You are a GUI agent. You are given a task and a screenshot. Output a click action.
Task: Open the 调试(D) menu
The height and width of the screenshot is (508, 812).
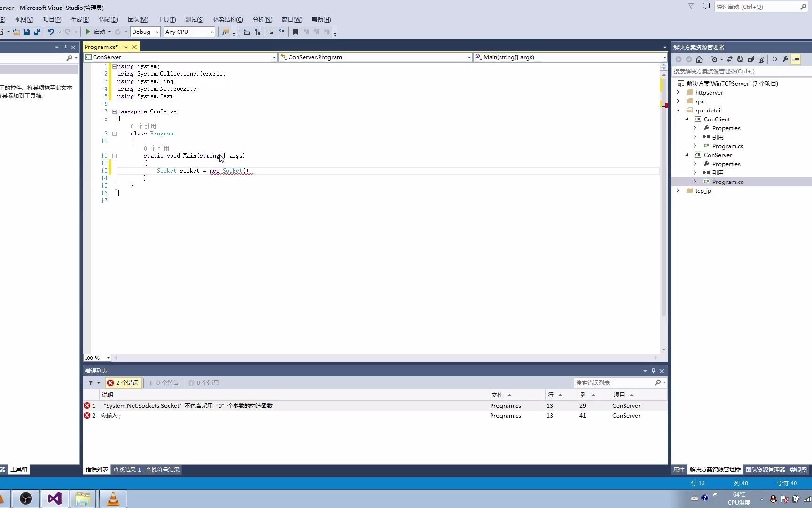109,20
